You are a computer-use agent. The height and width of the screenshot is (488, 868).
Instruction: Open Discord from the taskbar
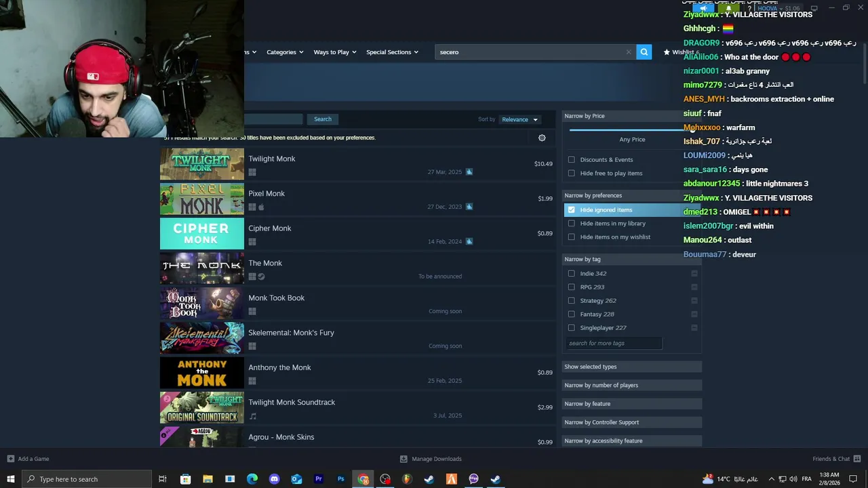tap(274, 479)
